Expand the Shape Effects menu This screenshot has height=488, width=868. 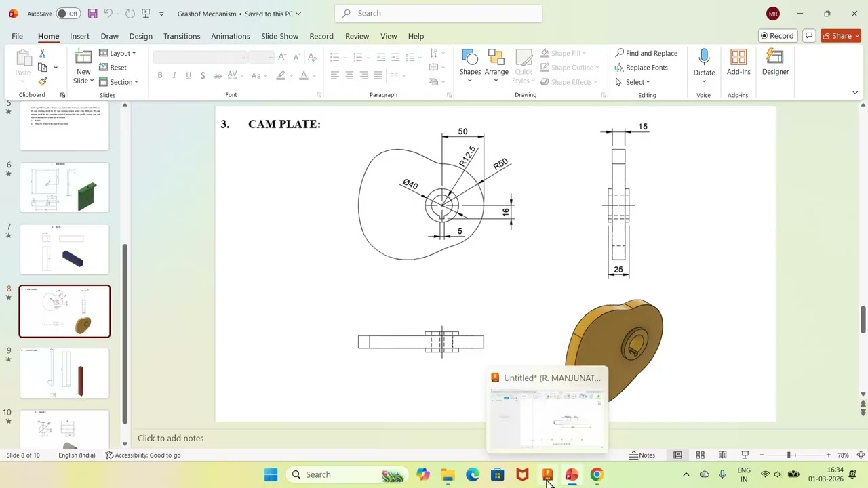[x=569, y=82]
